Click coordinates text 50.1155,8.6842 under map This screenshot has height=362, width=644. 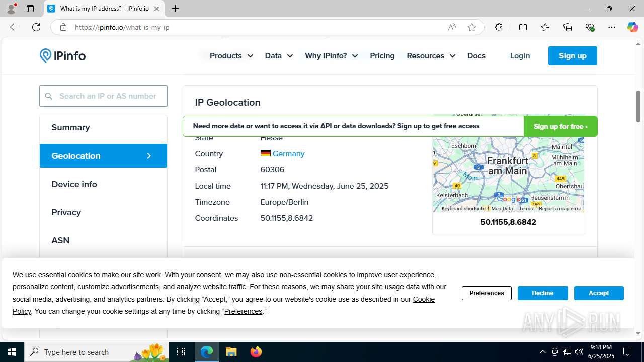tap(508, 222)
